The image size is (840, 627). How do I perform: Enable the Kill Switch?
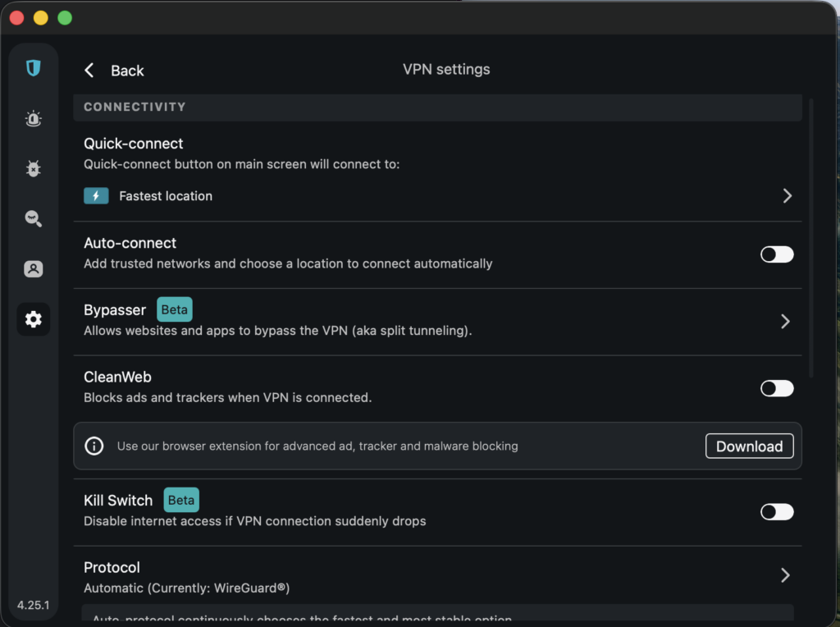click(776, 511)
